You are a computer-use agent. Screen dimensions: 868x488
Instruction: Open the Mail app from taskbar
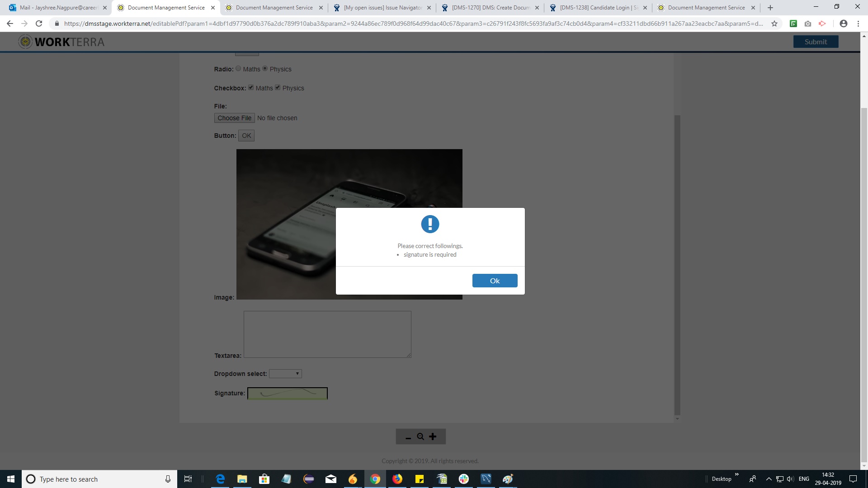pos(331,479)
